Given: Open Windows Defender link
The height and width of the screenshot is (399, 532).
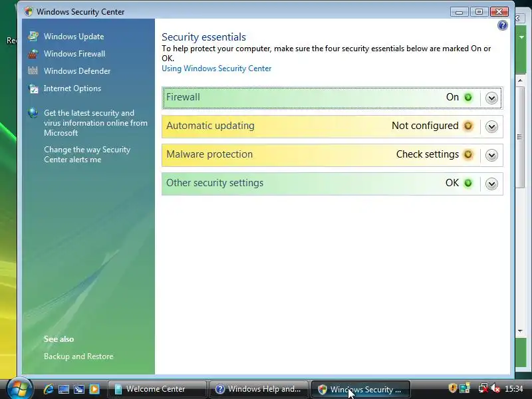Looking at the screenshot, I should click(x=77, y=71).
